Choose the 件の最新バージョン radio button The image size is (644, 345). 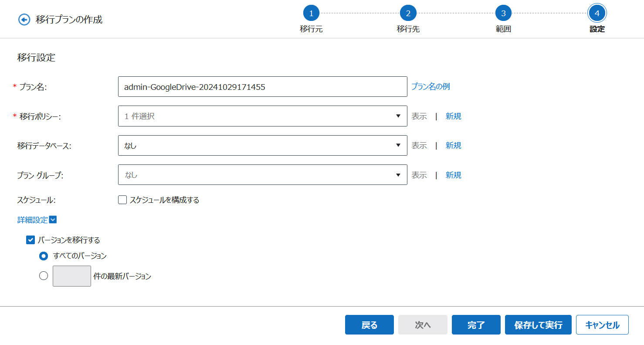pos(44,276)
